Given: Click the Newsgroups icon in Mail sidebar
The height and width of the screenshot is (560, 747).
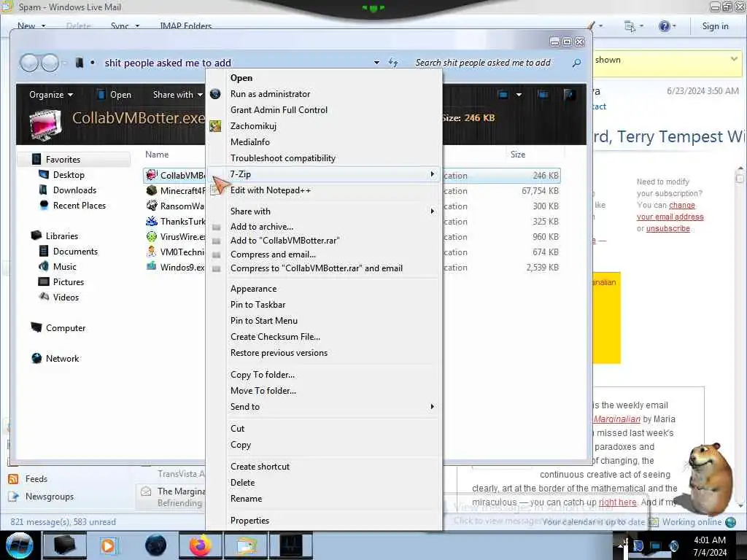Looking at the screenshot, I should tap(13, 497).
